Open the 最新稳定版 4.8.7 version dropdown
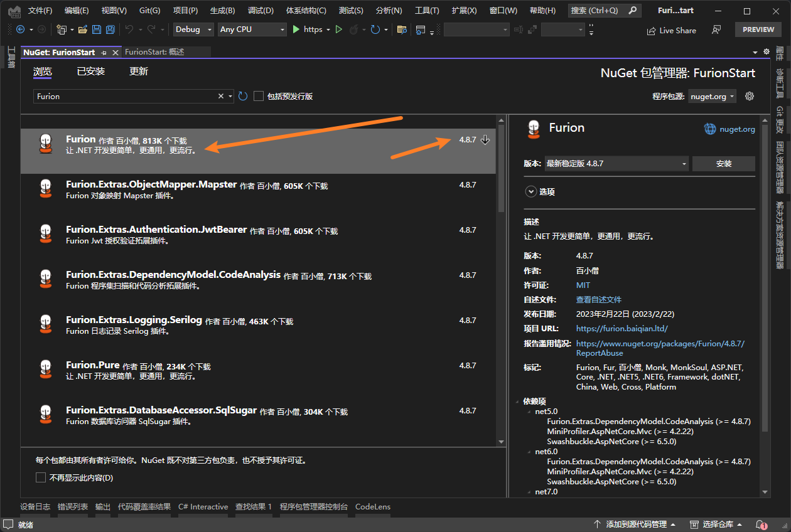 tap(616, 164)
